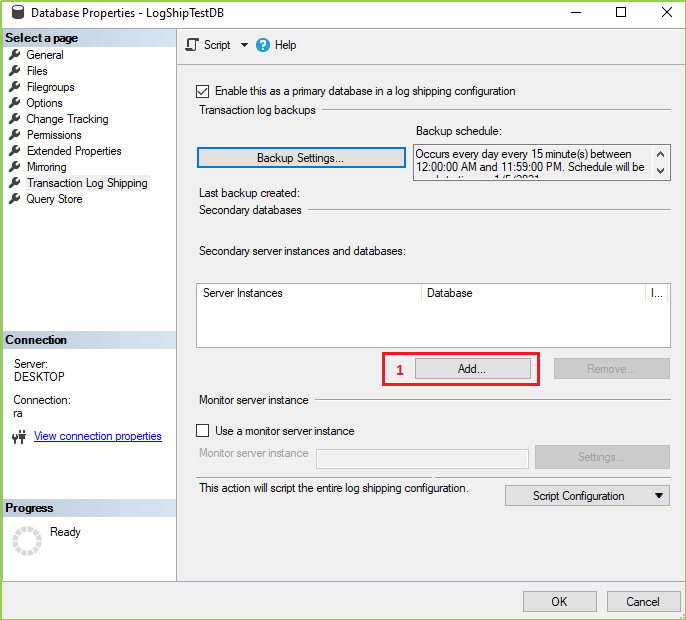Click the wrench icon beside General
686x620 pixels.
[15, 55]
